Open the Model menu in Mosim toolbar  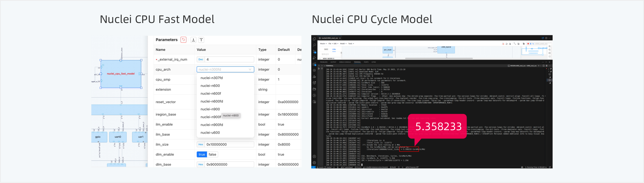point(343,44)
